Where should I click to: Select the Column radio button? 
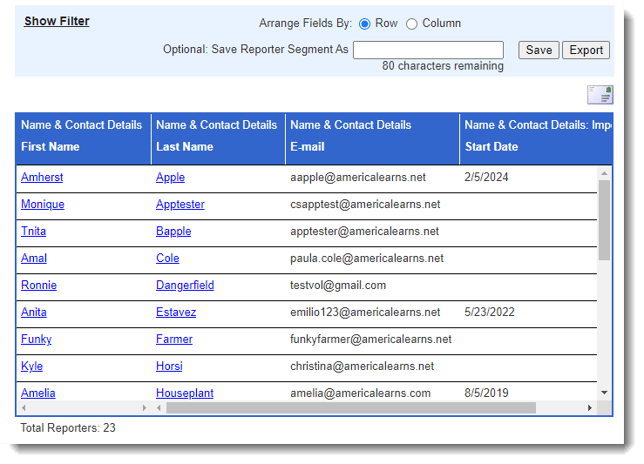tap(411, 24)
